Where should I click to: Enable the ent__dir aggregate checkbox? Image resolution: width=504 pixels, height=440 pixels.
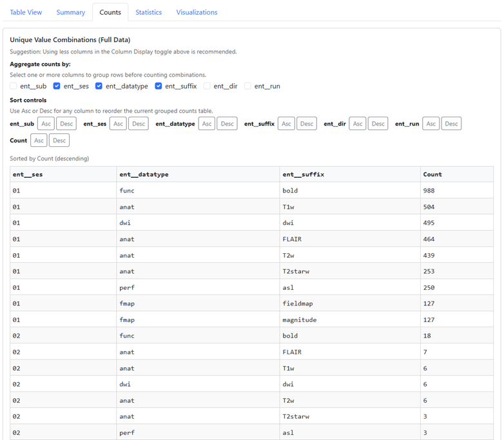207,86
